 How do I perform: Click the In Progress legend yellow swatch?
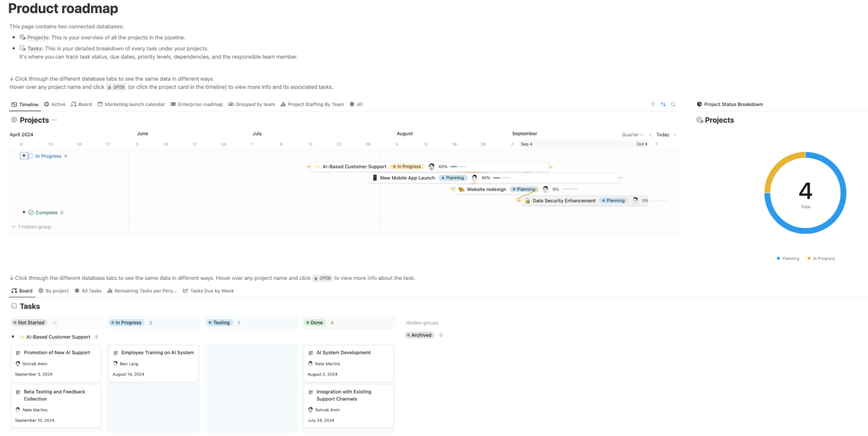pos(809,259)
